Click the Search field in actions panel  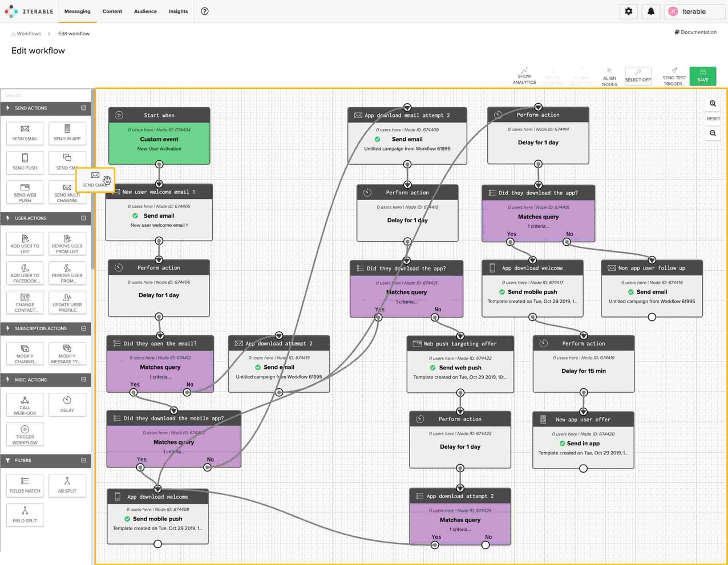(46, 95)
